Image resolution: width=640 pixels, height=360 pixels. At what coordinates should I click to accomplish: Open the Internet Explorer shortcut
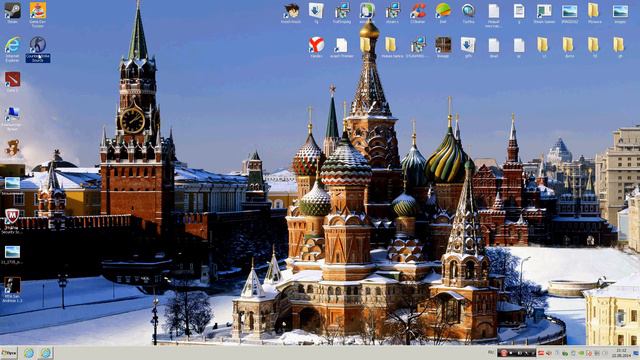click(12, 49)
